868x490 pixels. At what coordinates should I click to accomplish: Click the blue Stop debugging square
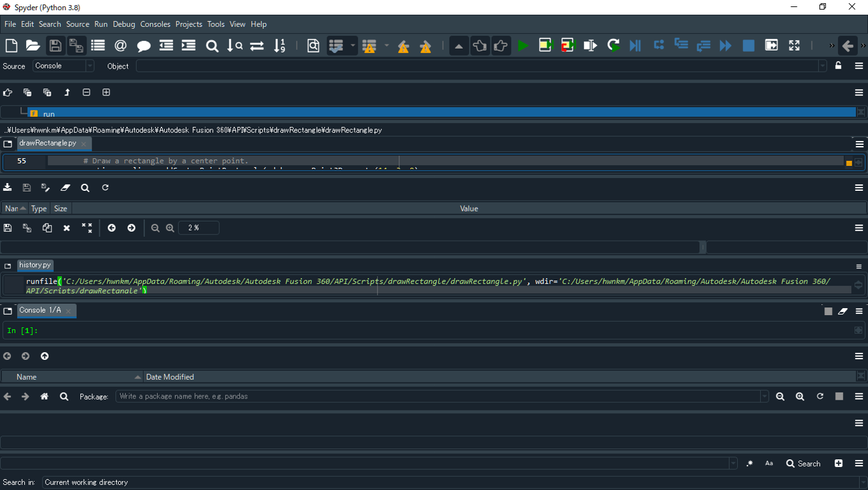click(x=748, y=45)
